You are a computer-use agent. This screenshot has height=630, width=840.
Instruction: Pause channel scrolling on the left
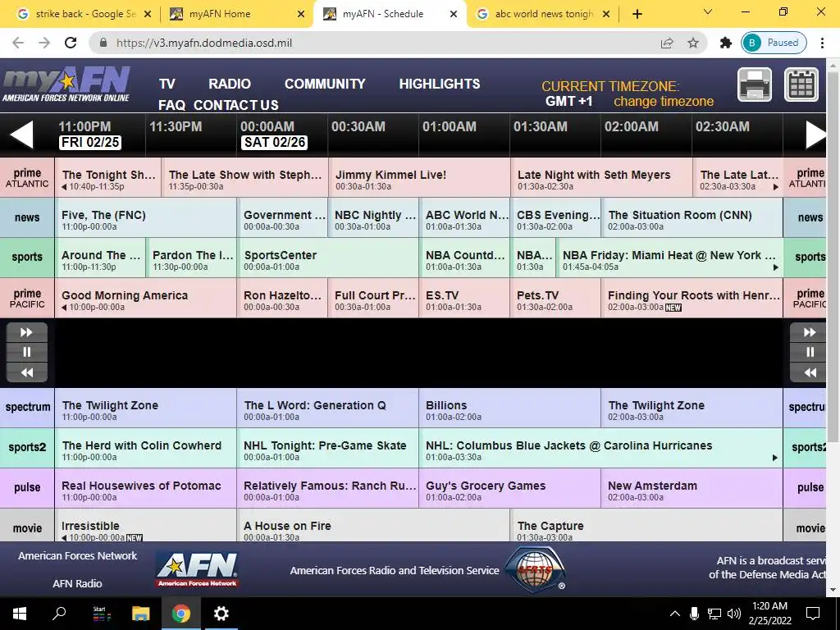click(x=27, y=353)
